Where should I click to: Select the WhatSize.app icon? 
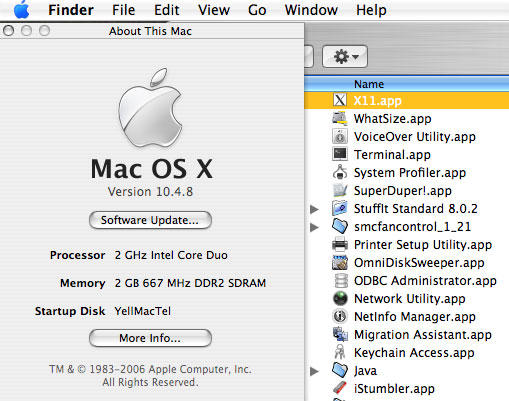click(340, 118)
